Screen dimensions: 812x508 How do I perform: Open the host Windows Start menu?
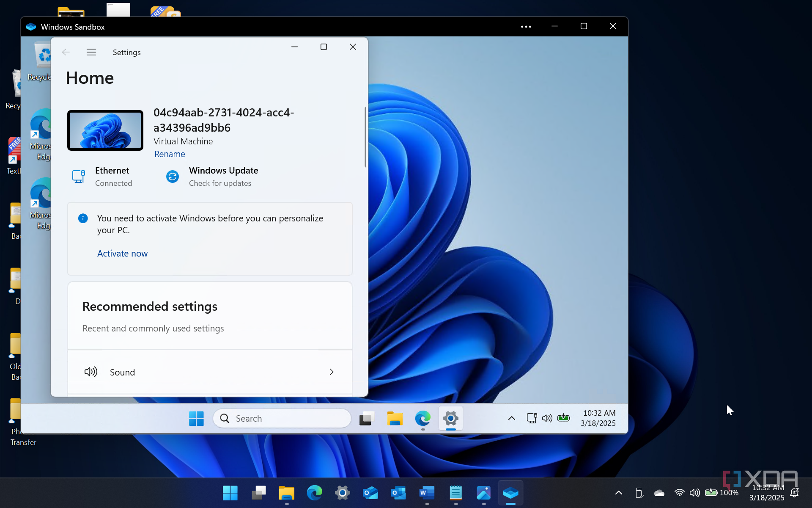(x=230, y=493)
